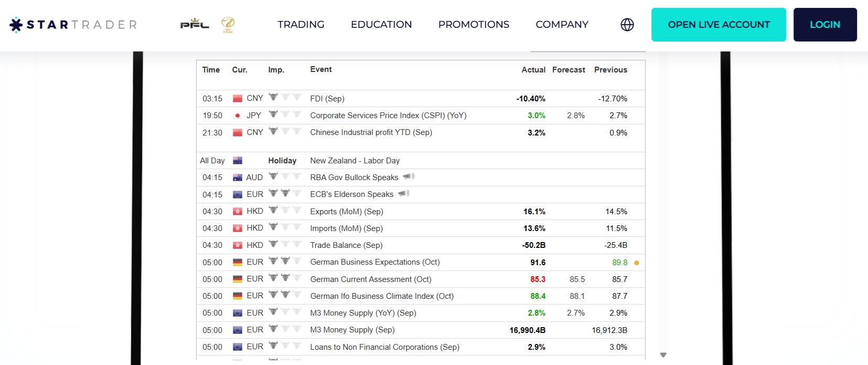
Task: Click the China flag in Industrial profit row
Action: click(238, 132)
